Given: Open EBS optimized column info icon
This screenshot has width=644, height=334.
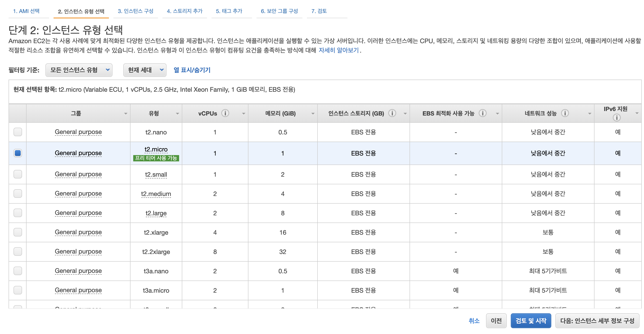Looking at the screenshot, I should coord(482,113).
